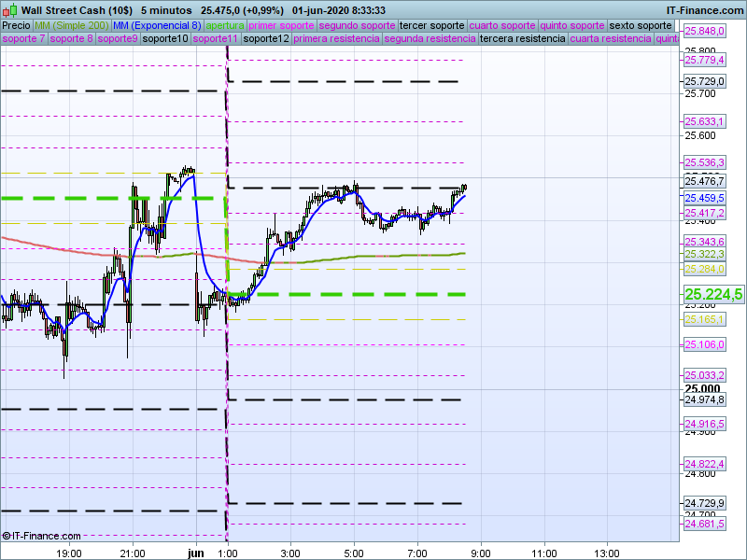The width and height of the screenshot is (747, 560).
Task: Click the 24.974,8 price label
Action: click(705, 400)
